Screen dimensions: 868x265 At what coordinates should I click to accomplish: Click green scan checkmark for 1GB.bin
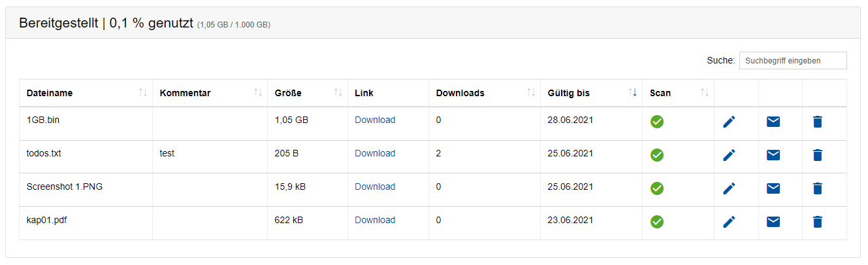pyautogui.click(x=657, y=122)
